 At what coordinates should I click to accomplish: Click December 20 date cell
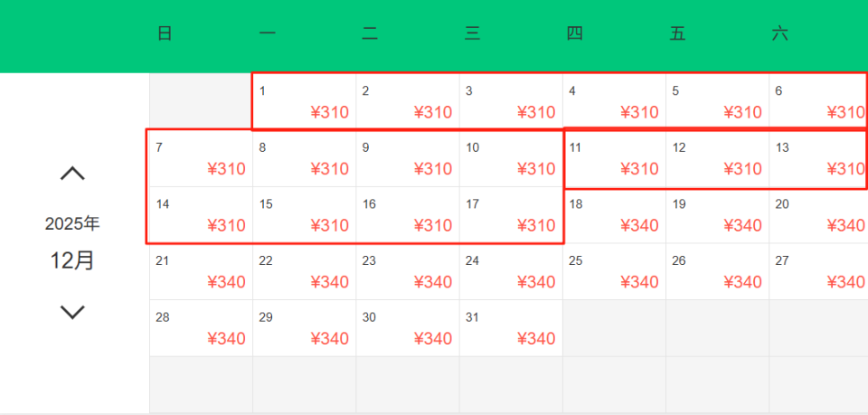[819, 215]
